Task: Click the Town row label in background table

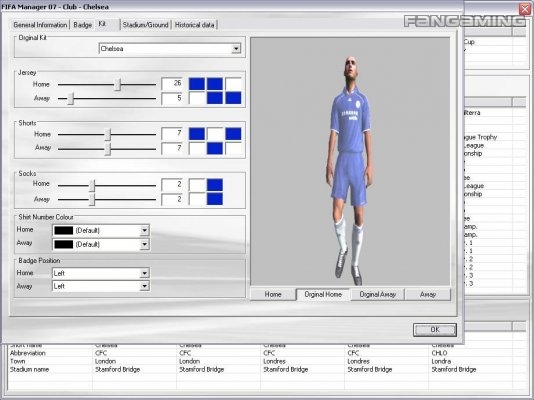Action: click(17, 361)
